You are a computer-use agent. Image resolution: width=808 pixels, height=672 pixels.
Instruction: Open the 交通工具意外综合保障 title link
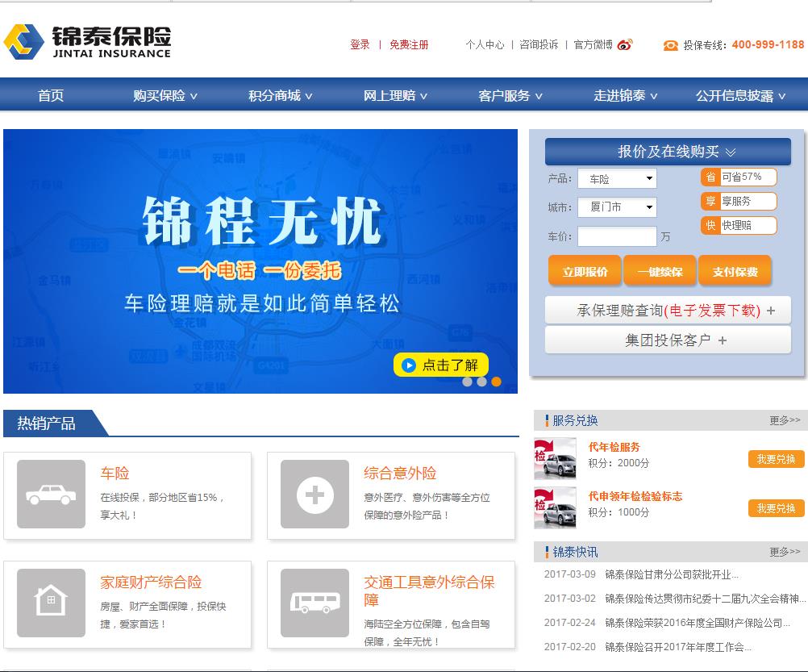click(429, 591)
